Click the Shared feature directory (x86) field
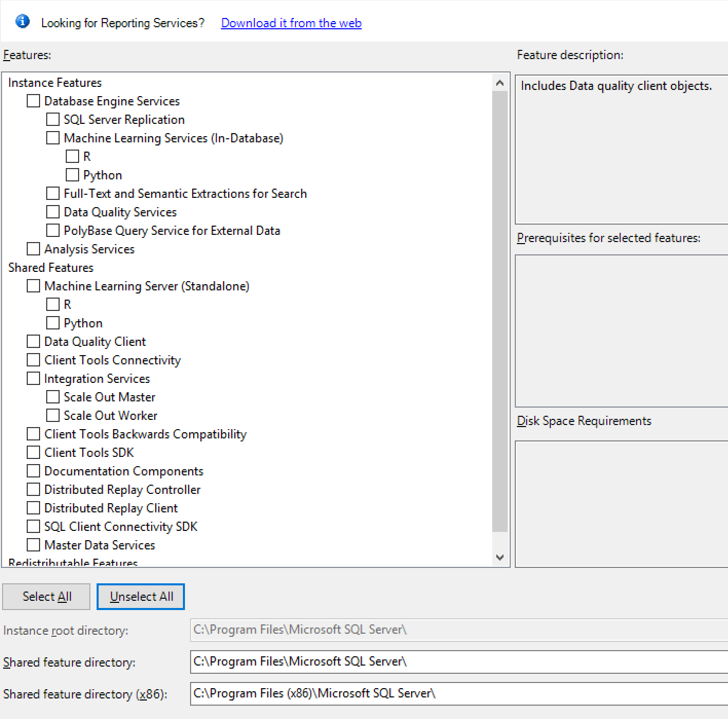 [x=459, y=694]
